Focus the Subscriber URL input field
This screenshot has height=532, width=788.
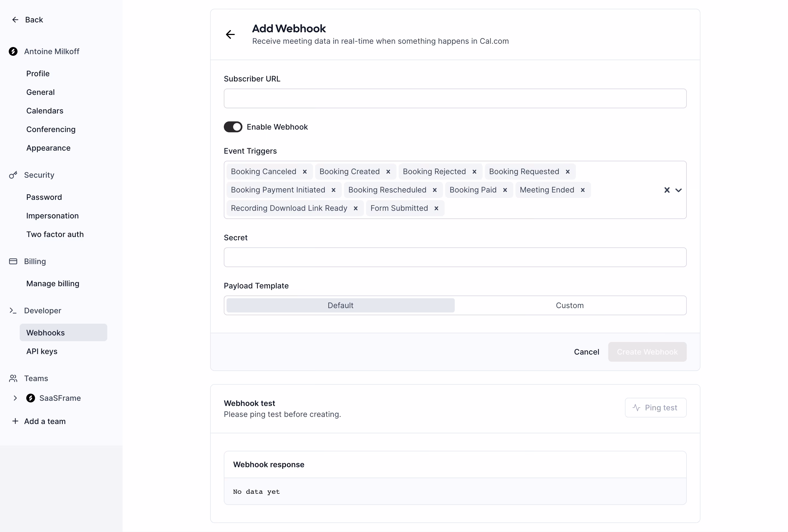click(455, 99)
